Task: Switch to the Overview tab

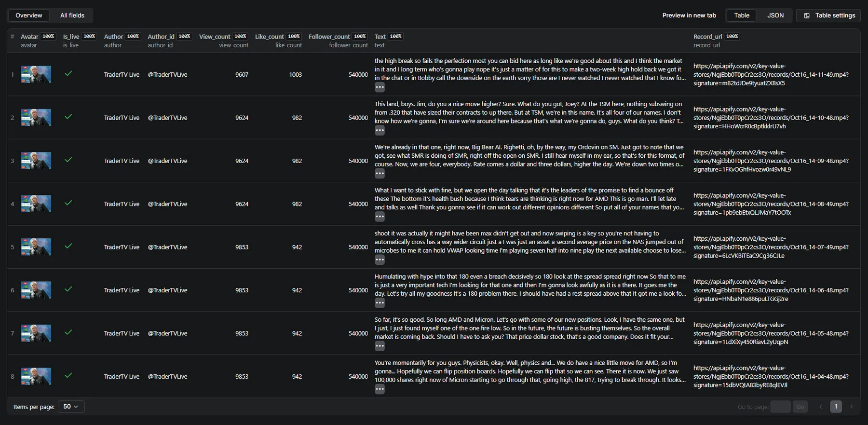Action: click(x=29, y=15)
